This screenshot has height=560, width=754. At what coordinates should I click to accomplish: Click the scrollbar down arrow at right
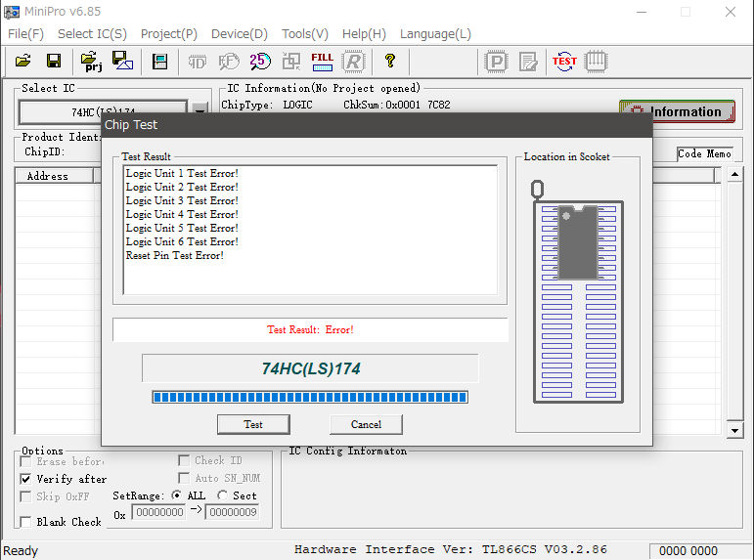pyautogui.click(x=735, y=430)
